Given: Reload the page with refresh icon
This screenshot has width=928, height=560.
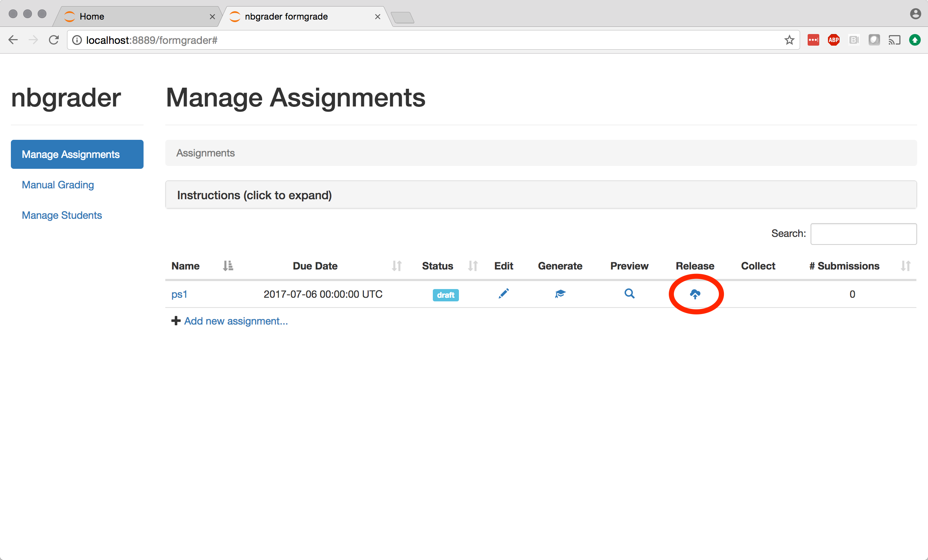Looking at the screenshot, I should 54,40.
